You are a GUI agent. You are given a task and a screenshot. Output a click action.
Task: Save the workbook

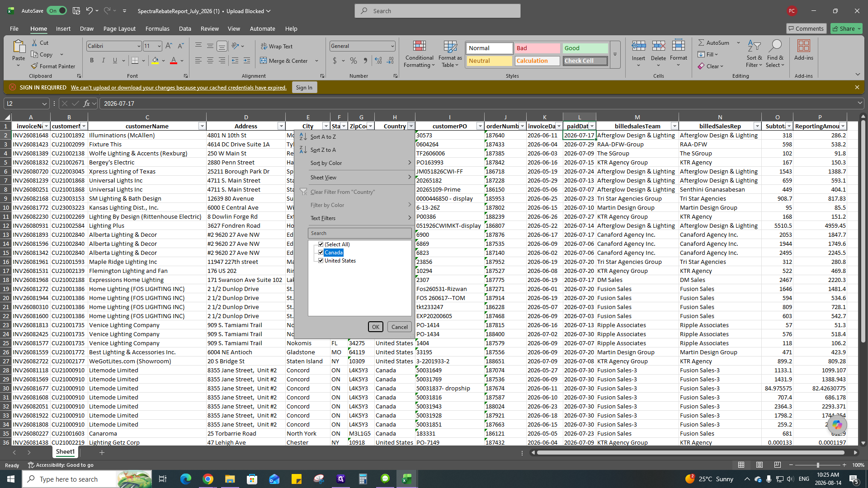[x=76, y=11]
